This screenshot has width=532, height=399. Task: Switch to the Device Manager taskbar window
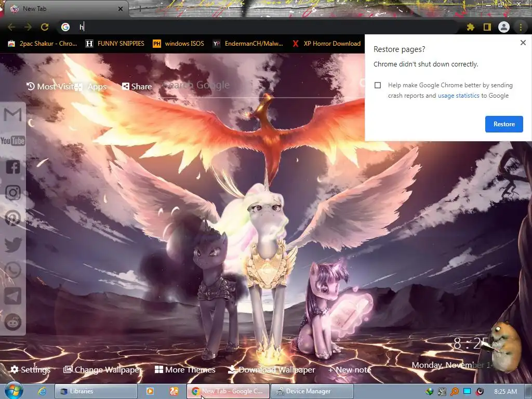pyautogui.click(x=312, y=391)
